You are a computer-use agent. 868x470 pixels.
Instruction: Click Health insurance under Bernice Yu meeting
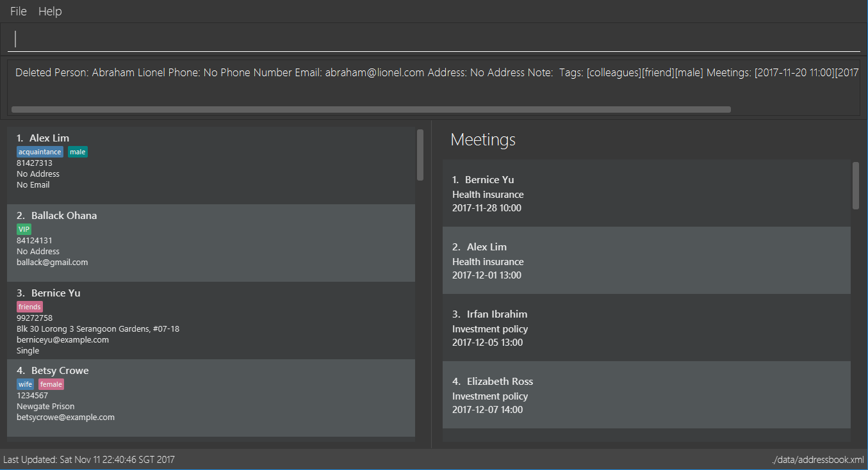click(488, 195)
